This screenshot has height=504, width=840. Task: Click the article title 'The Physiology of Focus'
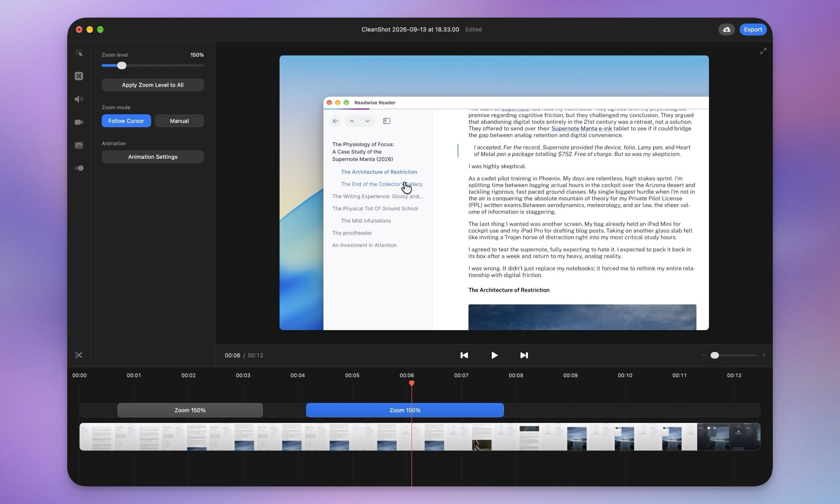[363, 152]
